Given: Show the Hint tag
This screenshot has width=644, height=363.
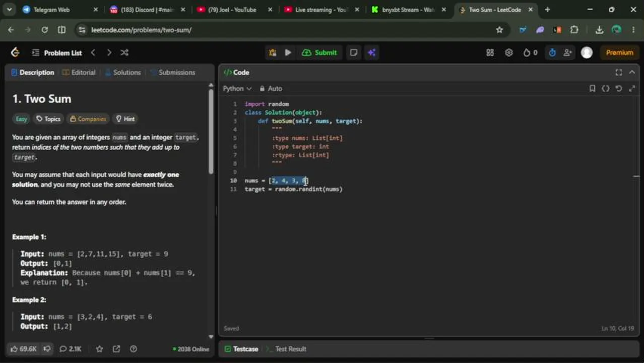Looking at the screenshot, I should click(125, 119).
